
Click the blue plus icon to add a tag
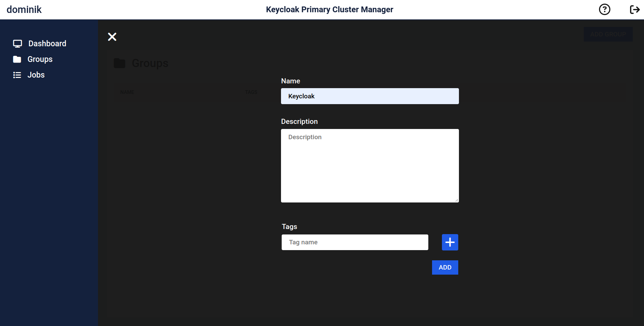(450, 242)
